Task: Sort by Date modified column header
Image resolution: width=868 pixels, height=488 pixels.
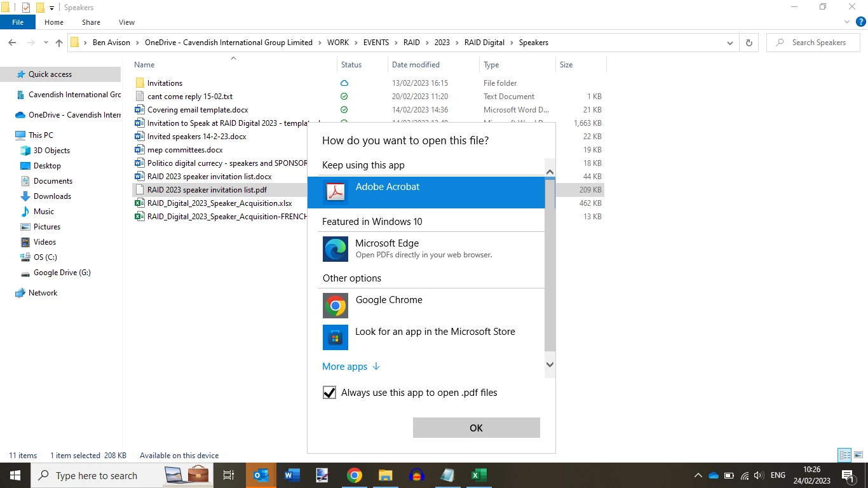Action: pyautogui.click(x=433, y=64)
